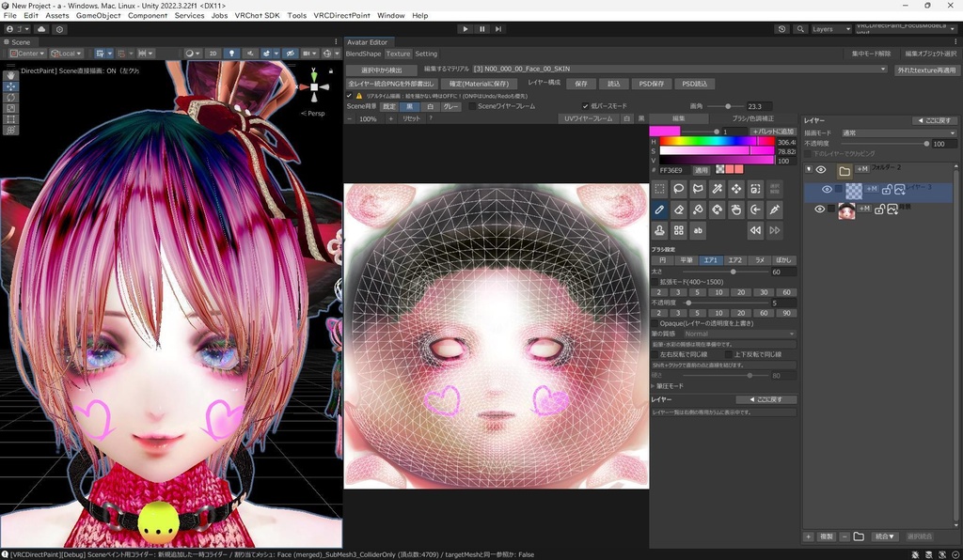Switch to the BlendShape tab
963x560 pixels.
(364, 54)
